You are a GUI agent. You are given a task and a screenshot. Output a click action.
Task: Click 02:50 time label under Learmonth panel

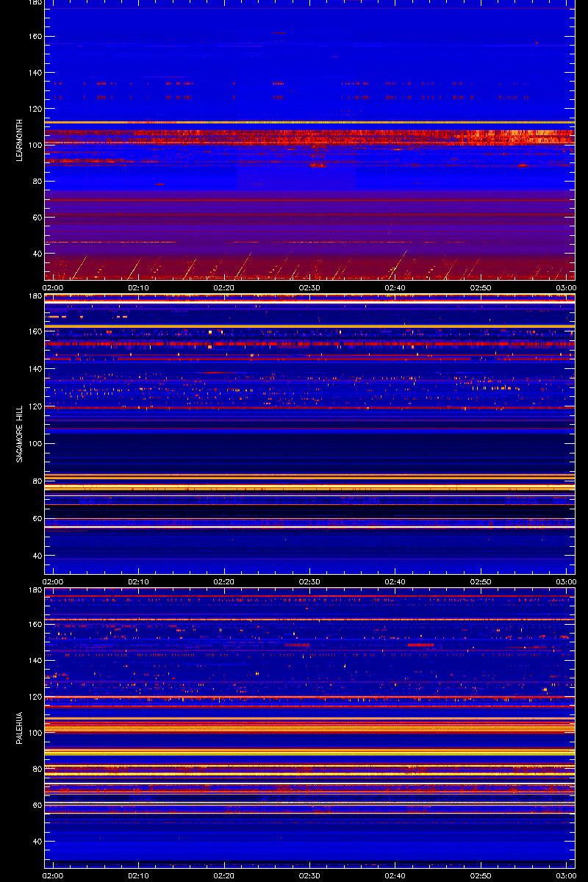tap(480, 287)
